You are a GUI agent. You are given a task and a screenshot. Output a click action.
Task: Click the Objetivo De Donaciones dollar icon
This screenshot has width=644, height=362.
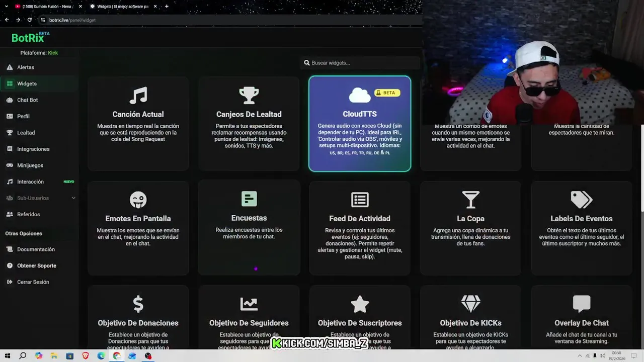(x=138, y=304)
